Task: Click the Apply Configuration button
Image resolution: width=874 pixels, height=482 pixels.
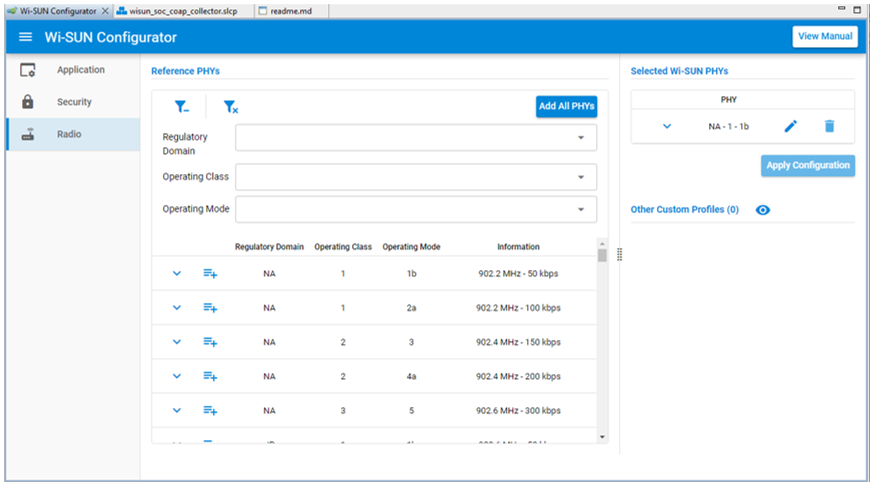Action: pyautogui.click(x=808, y=165)
